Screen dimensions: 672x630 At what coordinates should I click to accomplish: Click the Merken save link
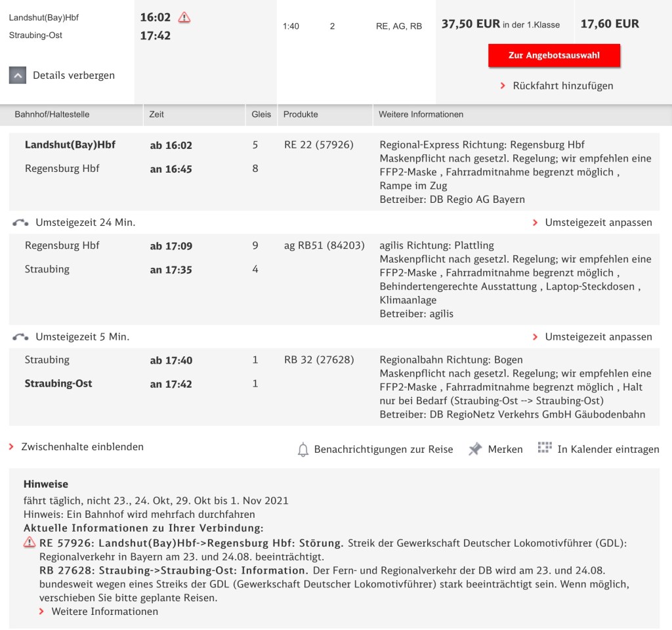505,450
